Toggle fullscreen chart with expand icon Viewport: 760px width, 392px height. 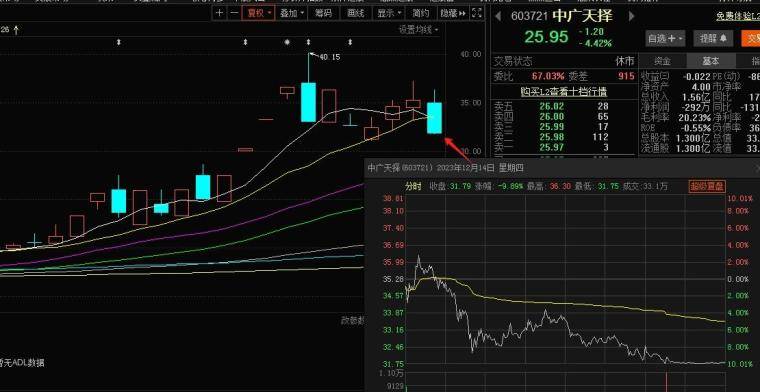[477, 13]
